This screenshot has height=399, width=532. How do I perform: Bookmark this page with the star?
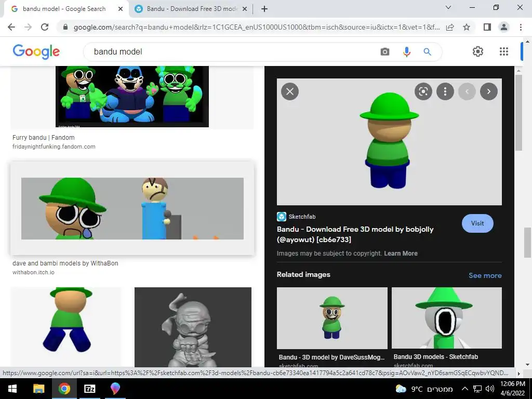click(467, 27)
